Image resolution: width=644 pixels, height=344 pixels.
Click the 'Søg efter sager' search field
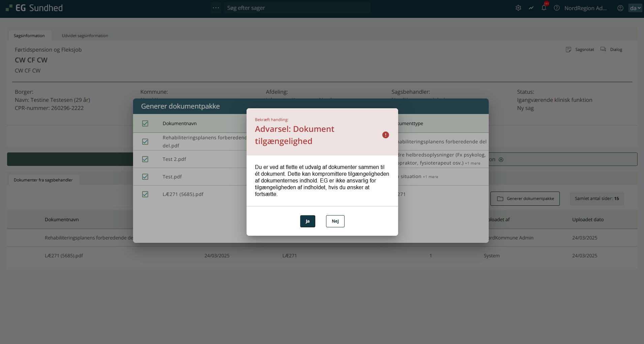[x=296, y=8]
